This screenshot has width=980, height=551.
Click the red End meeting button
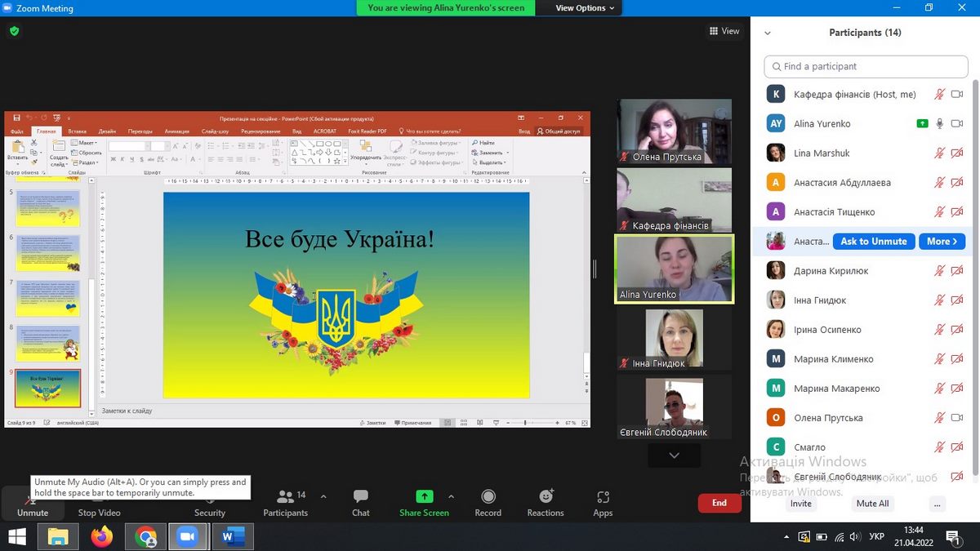coord(719,503)
